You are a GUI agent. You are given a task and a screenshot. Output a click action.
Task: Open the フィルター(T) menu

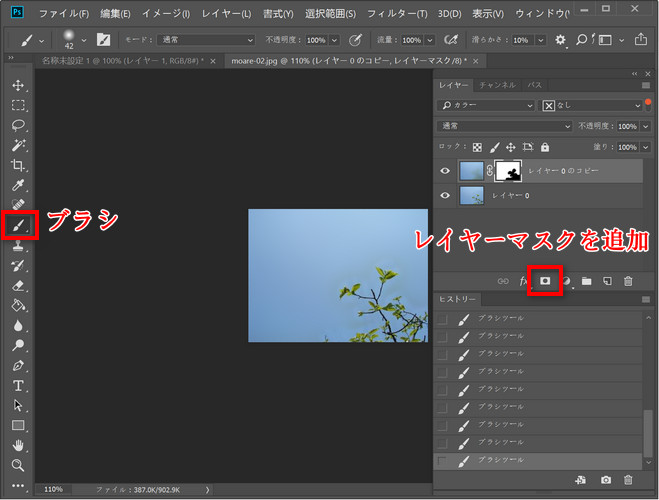(x=397, y=14)
